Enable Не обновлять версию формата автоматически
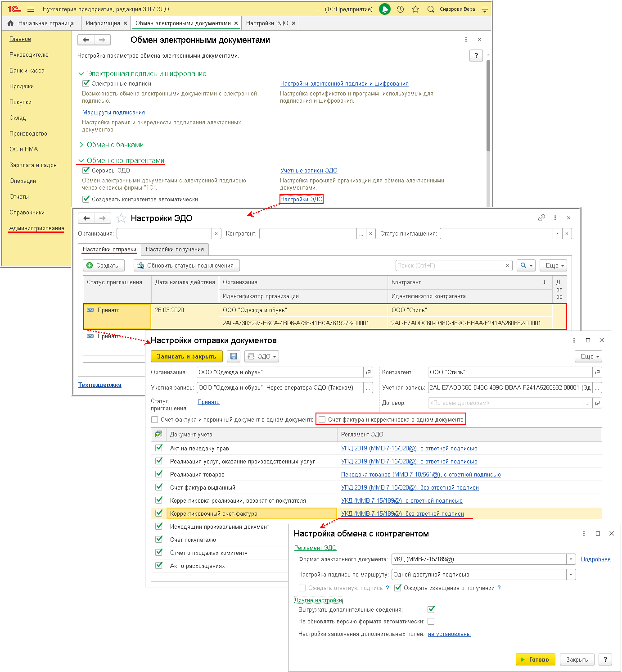This screenshot has width=622, height=672. click(431, 622)
